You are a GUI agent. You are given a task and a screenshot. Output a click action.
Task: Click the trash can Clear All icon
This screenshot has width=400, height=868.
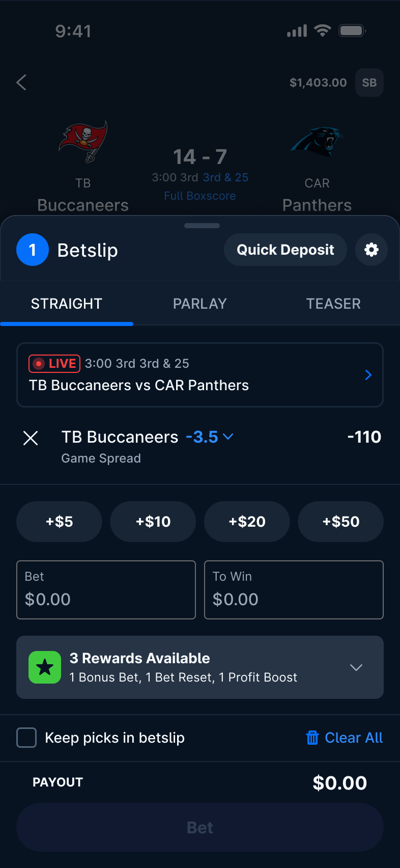312,738
